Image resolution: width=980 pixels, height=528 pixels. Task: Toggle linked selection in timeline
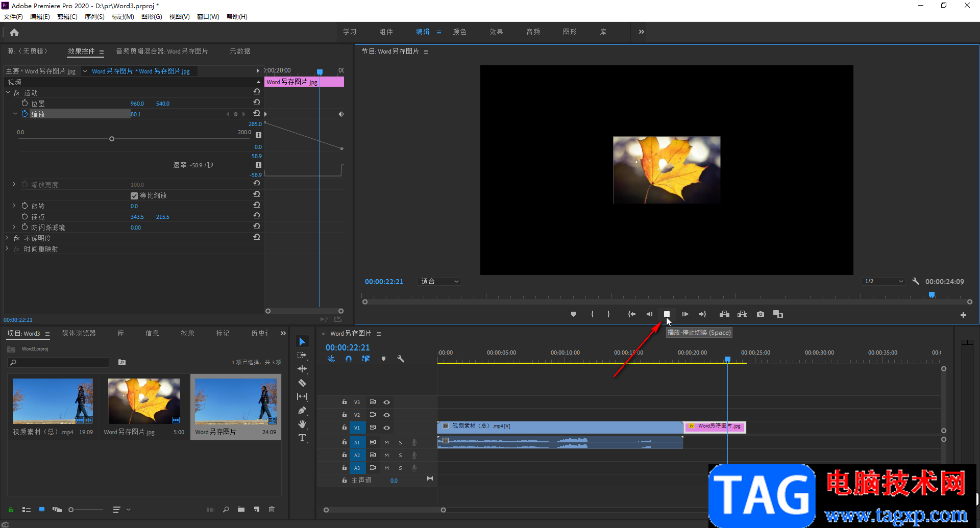[x=366, y=359]
